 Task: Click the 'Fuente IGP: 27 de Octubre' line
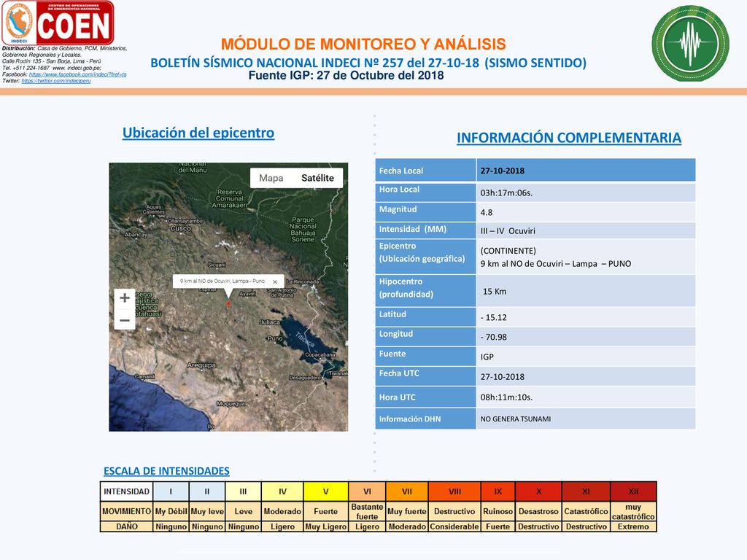point(346,76)
